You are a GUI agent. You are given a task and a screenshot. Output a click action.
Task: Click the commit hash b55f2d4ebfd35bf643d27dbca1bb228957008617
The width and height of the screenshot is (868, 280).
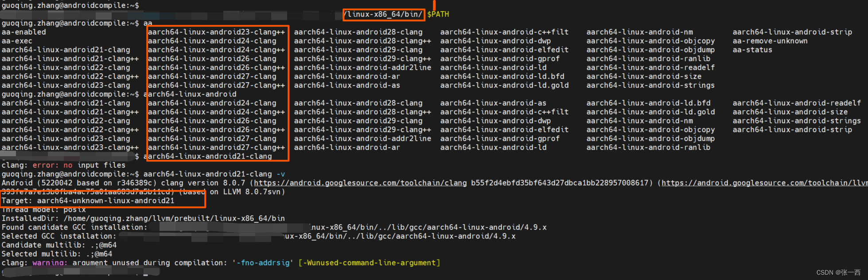point(560,183)
